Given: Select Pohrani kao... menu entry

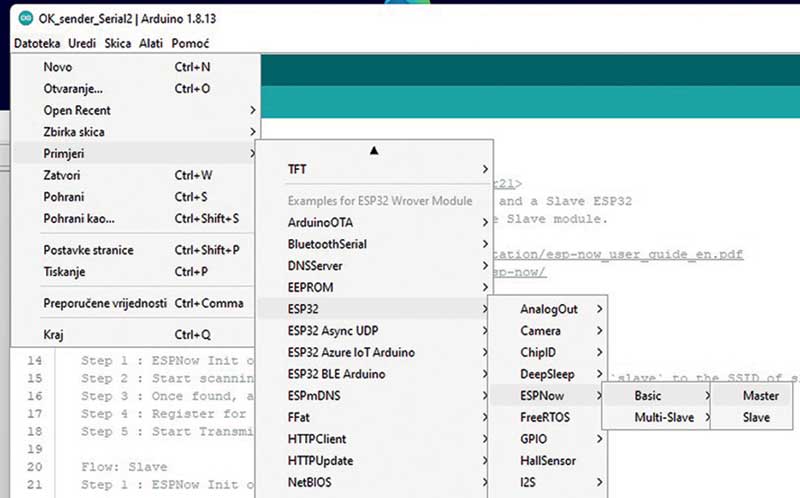Looking at the screenshot, I should [79, 218].
